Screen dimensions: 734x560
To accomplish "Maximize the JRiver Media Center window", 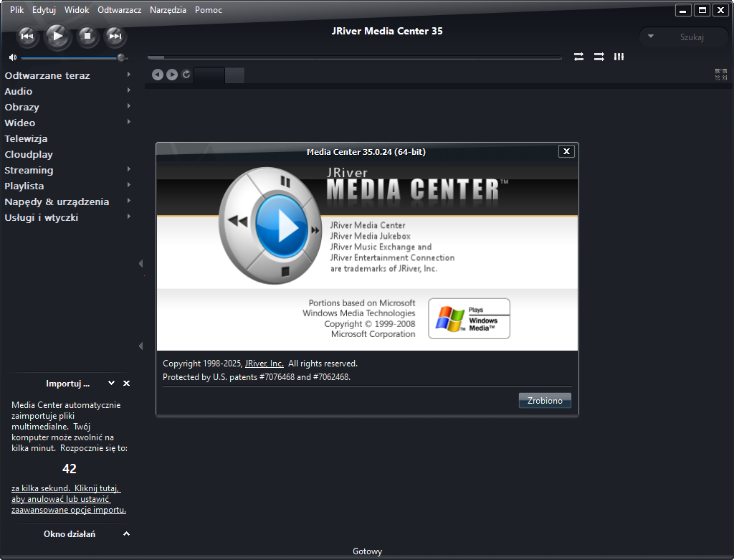I will [x=702, y=10].
